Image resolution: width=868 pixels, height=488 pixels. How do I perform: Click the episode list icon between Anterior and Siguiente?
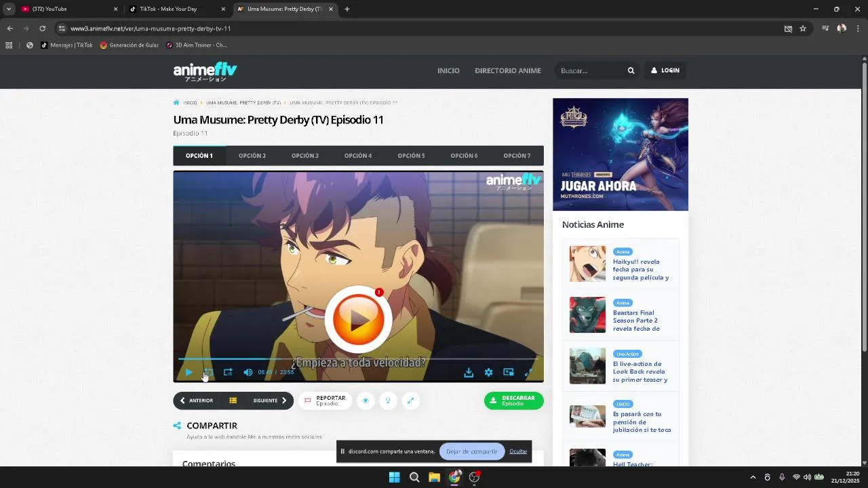click(233, 401)
